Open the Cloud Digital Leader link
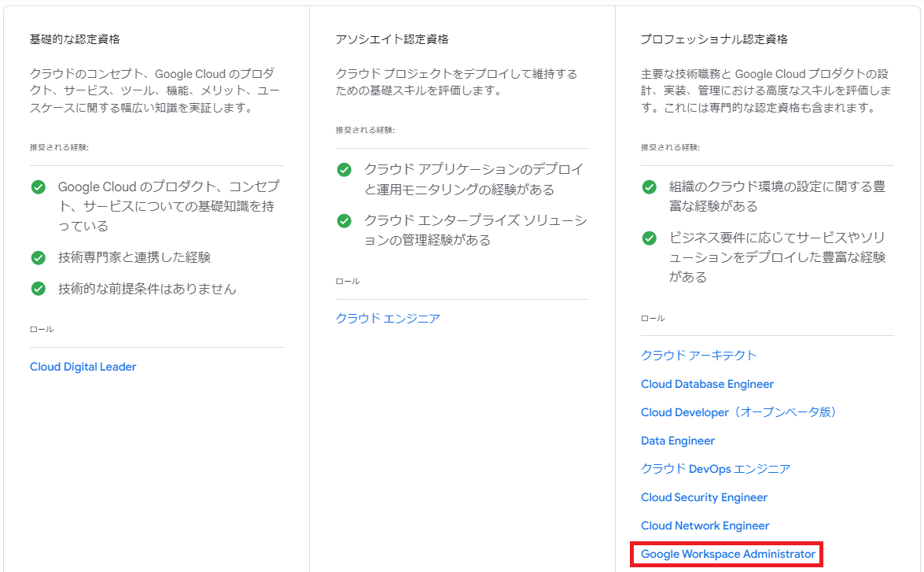 [x=83, y=367]
